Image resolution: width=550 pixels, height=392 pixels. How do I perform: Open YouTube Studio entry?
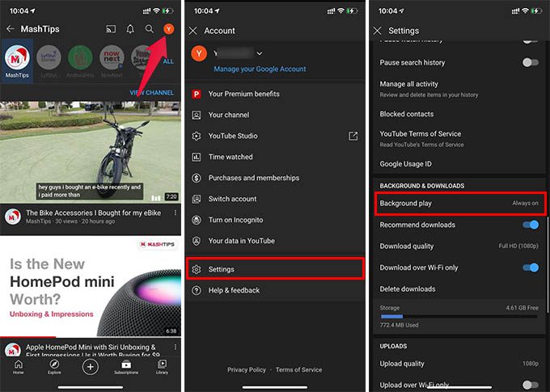tap(275, 136)
